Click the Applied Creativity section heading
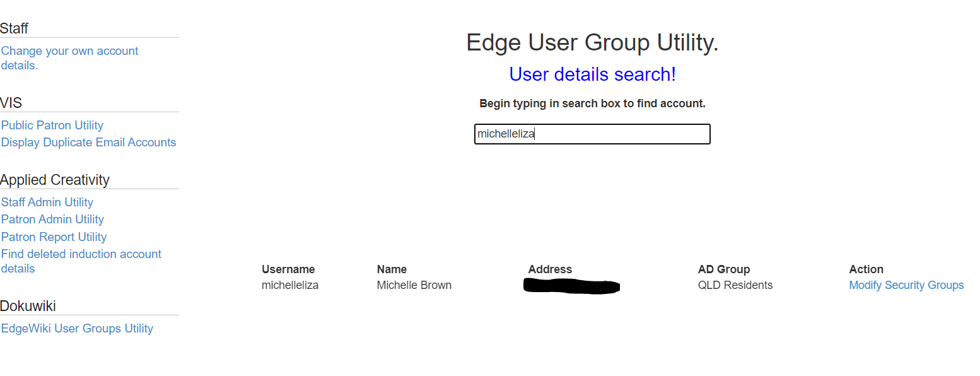This screenshot has width=980, height=376. tap(55, 180)
